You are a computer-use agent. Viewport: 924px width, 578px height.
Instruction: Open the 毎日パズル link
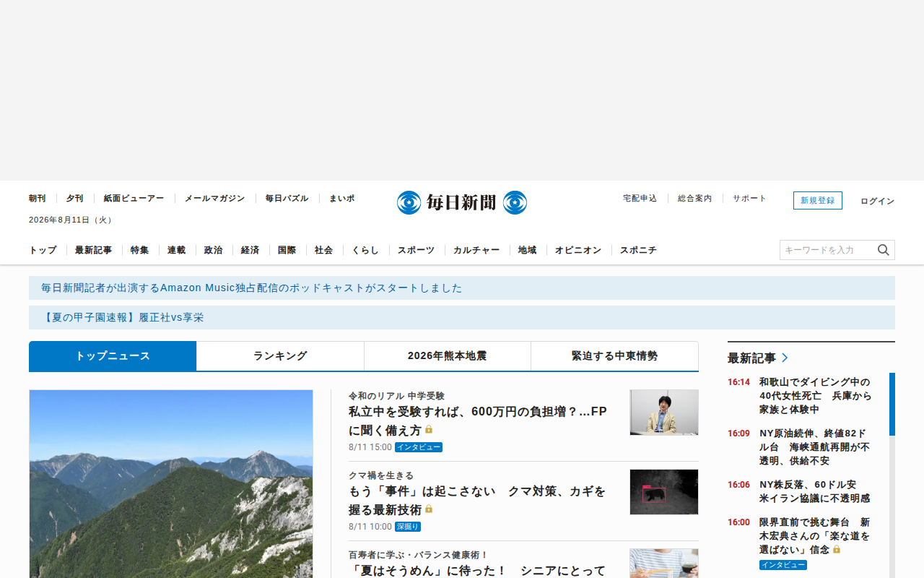click(x=287, y=198)
